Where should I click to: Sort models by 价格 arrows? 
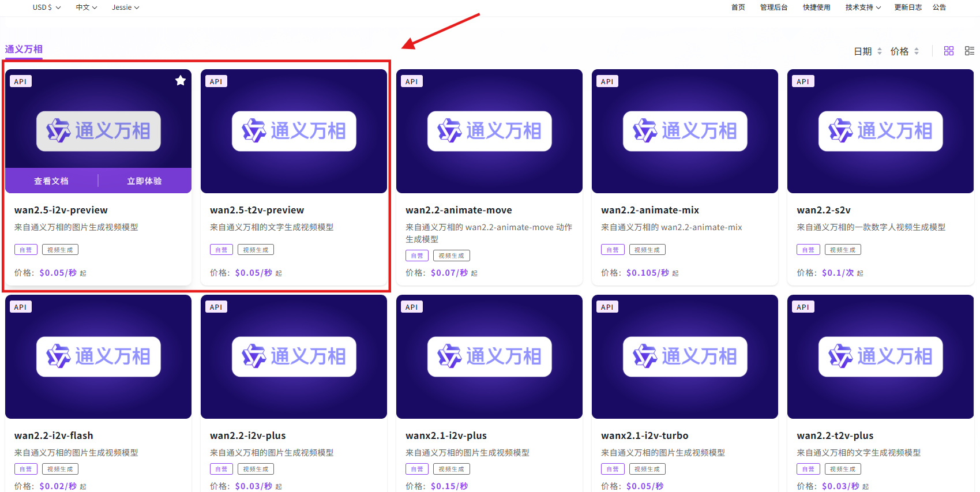tap(917, 51)
